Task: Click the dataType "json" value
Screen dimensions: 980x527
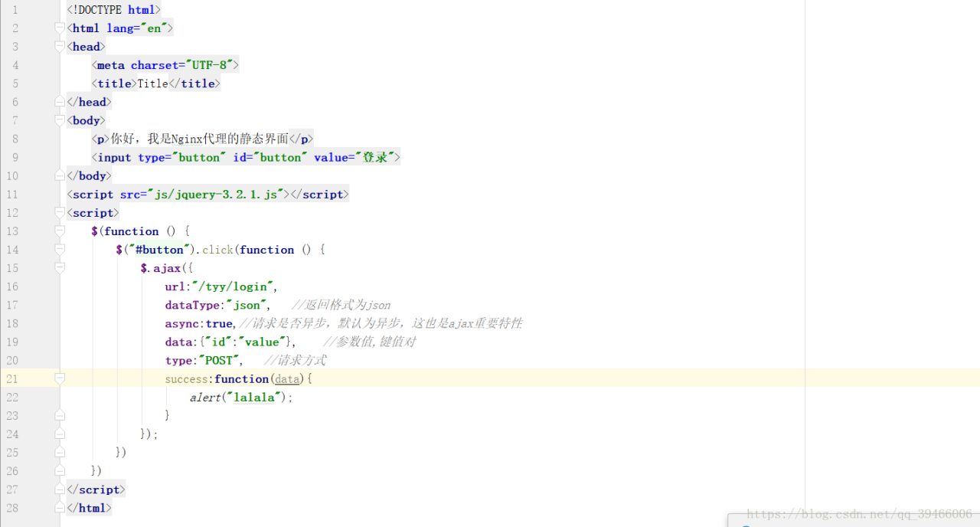Action: tap(247, 305)
